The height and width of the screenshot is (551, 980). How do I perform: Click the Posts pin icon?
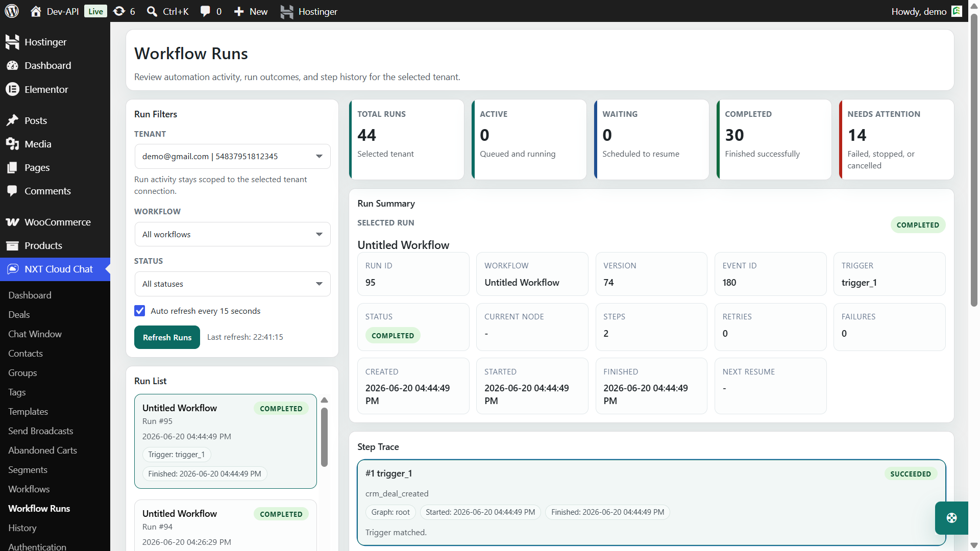pos(12,120)
